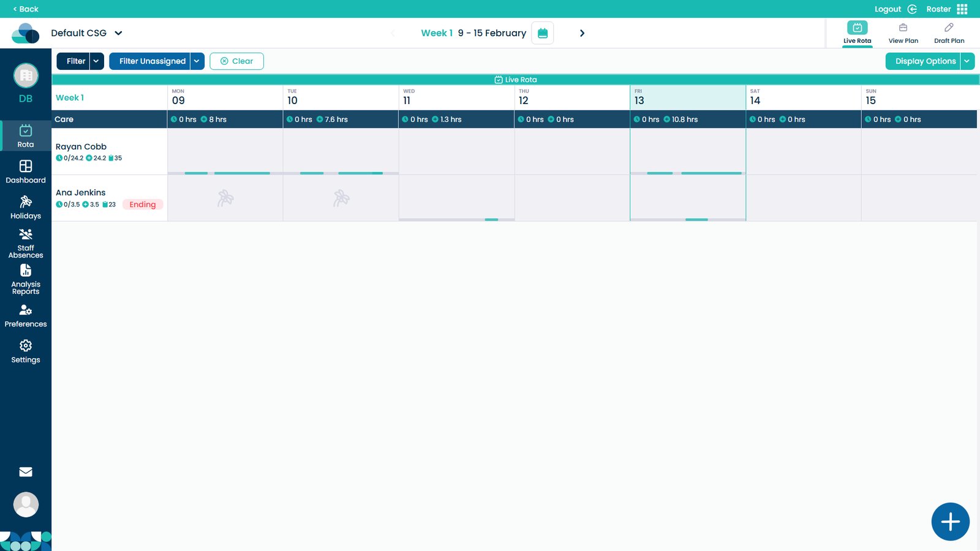Expand the Default CSG dropdown
Viewport: 980px width, 551px height.
click(87, 33)
